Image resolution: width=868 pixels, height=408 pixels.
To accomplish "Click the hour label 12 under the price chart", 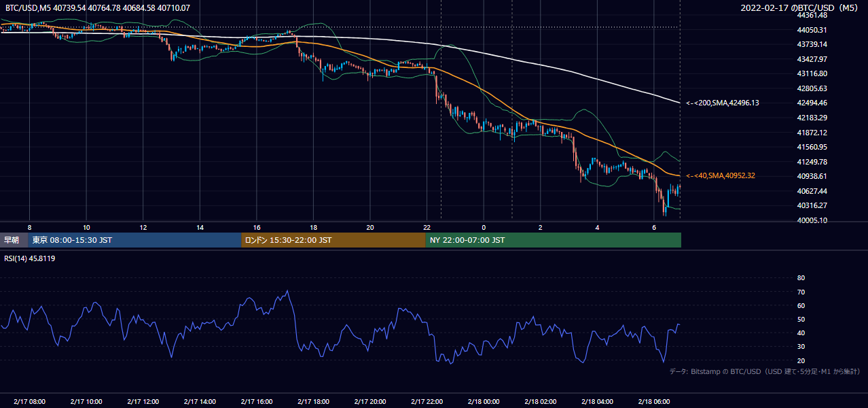I will pos(143,227).
